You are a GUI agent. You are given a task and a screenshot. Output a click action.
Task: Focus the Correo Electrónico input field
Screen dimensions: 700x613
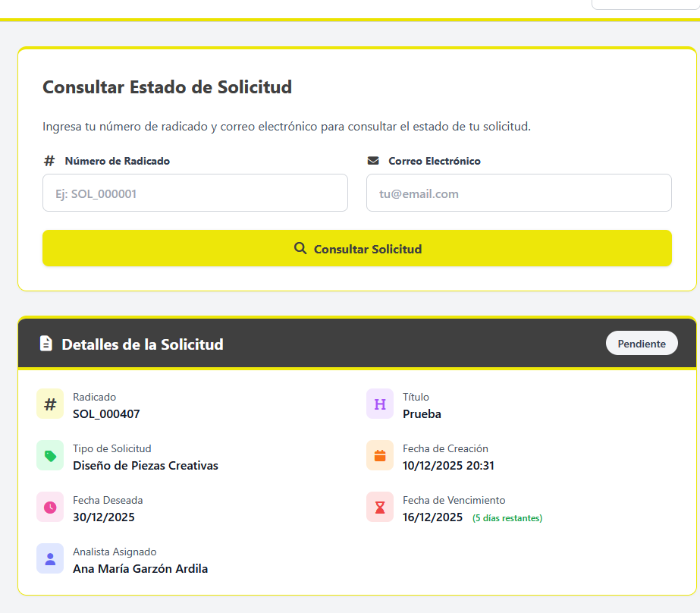[519, 193]
